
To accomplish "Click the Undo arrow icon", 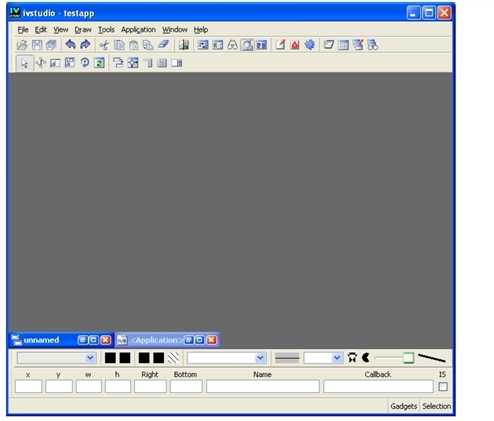I will [70, 45].
